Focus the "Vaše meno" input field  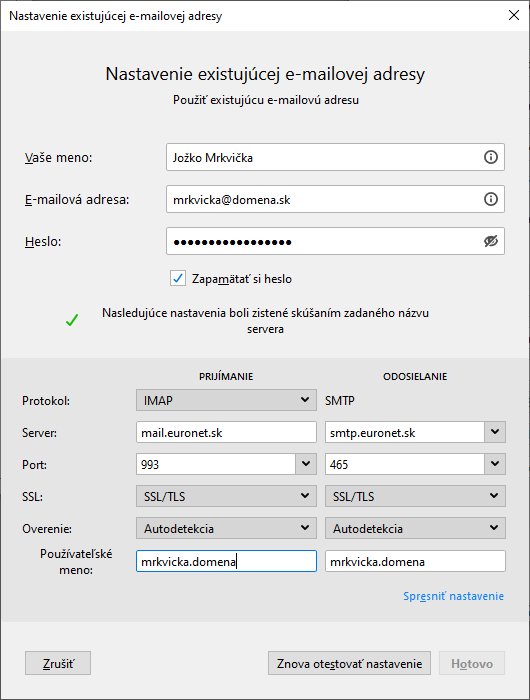[335, 157]
